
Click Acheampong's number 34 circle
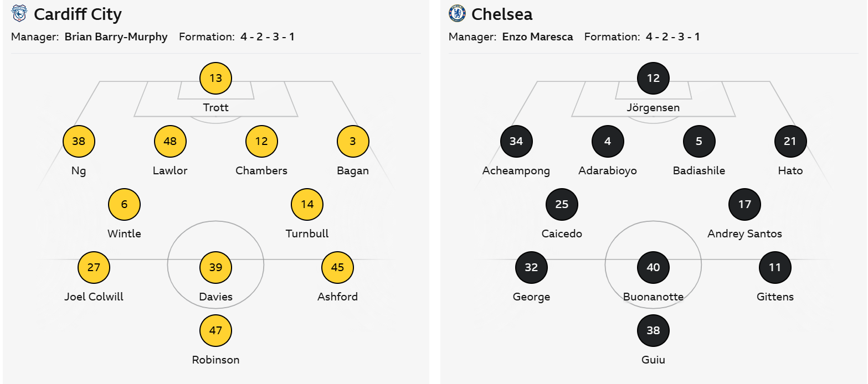click(x=516, y=141)
